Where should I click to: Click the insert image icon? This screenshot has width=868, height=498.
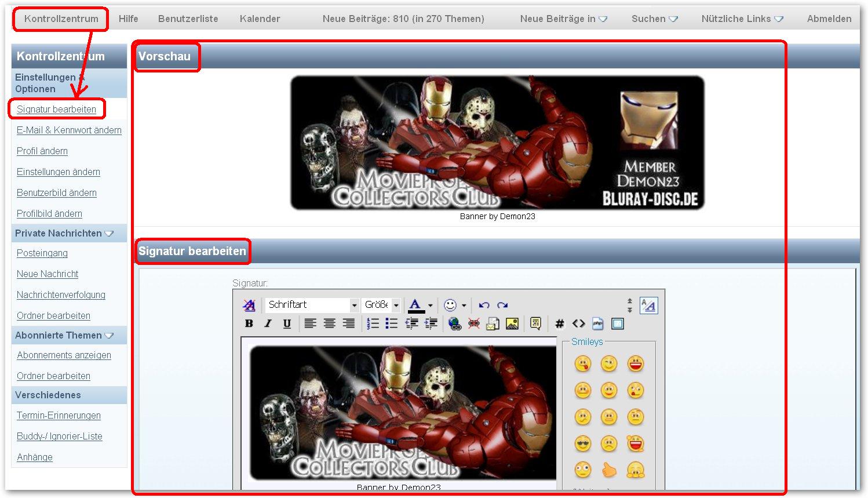(512, 323)
